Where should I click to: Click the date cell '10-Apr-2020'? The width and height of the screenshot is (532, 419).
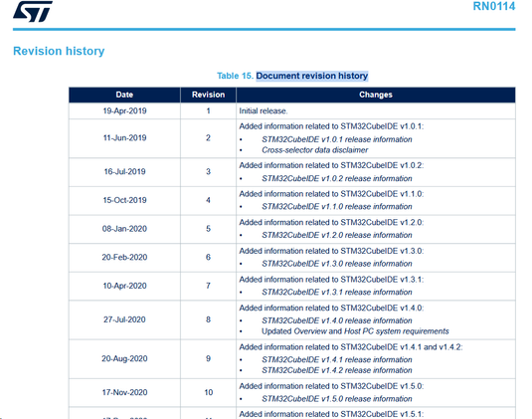(124, 286)
